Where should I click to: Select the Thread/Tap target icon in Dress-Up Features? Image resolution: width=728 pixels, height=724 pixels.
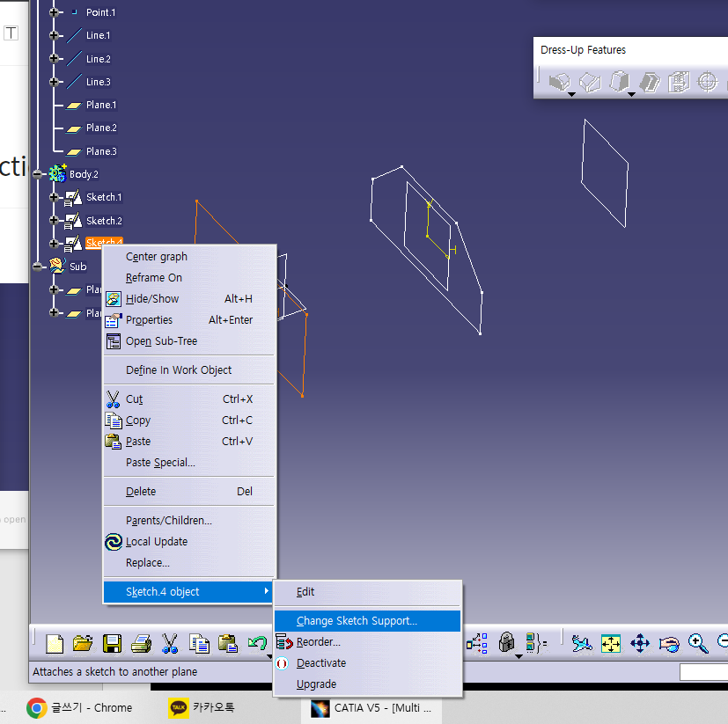(x=708, y=82)
